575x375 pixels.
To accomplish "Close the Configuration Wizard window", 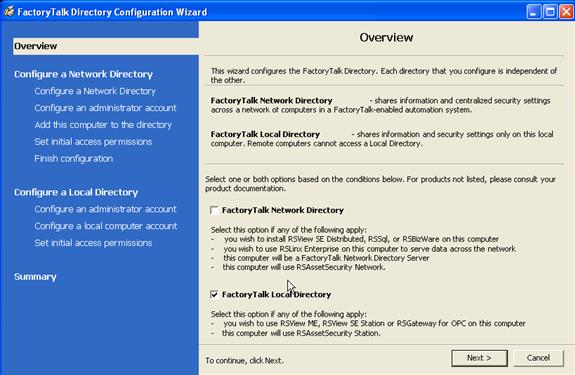I will (566, 12).
